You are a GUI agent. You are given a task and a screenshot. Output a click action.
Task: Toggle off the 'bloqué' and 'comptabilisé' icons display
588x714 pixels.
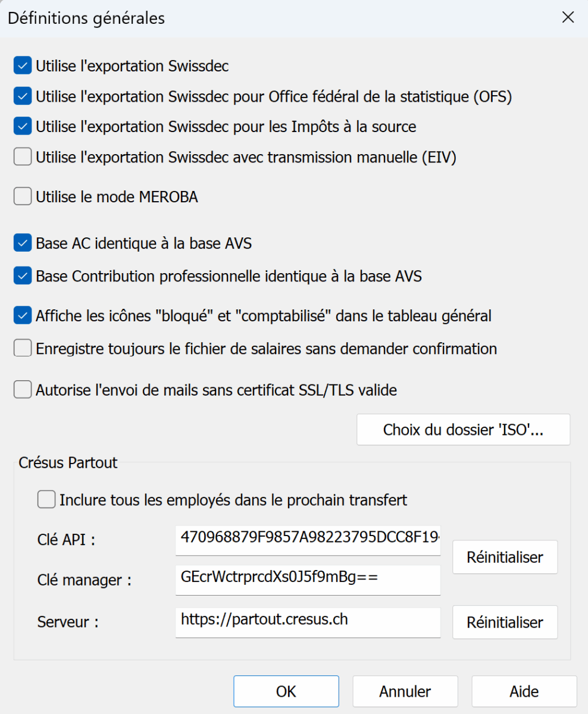coord(22,315)
